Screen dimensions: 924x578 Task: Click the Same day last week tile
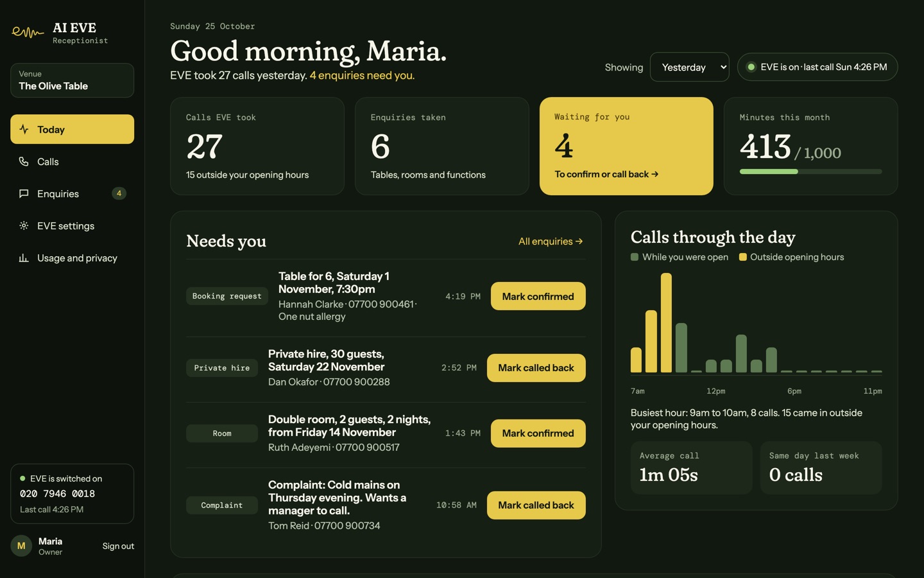821,468
